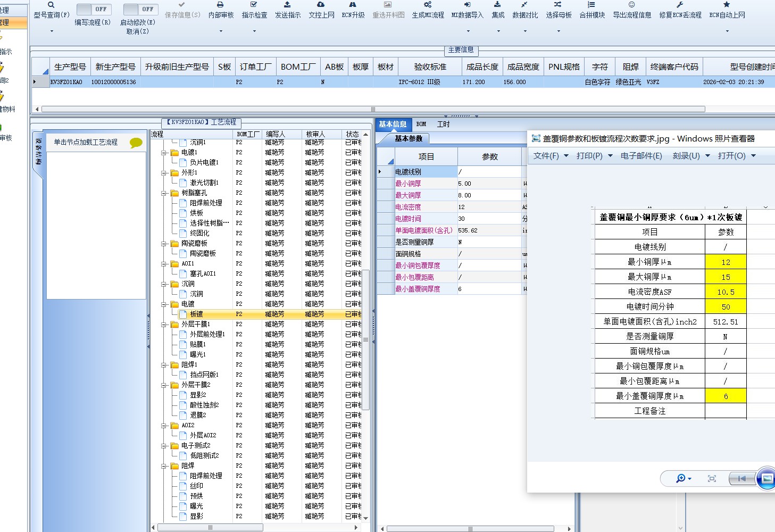Open the ECN自动上网 dropdown arrow
The image size is (775, 532).
727,31
